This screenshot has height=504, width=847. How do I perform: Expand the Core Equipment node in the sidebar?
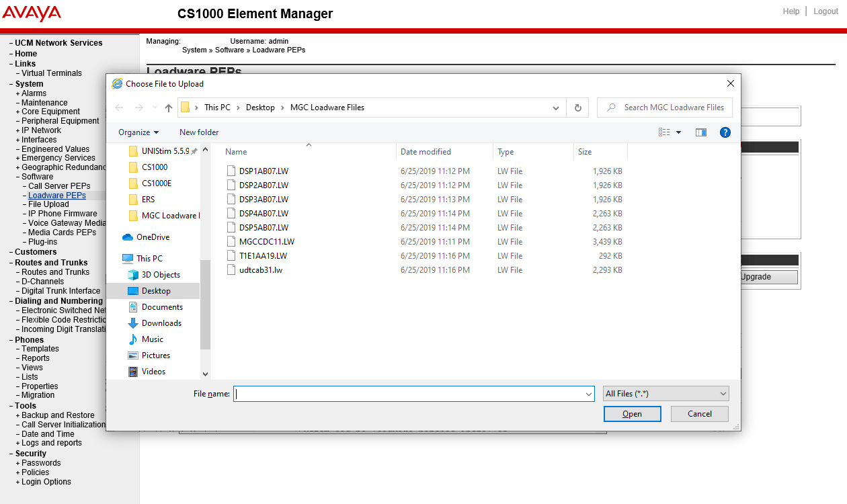click(x=18, y=112)
